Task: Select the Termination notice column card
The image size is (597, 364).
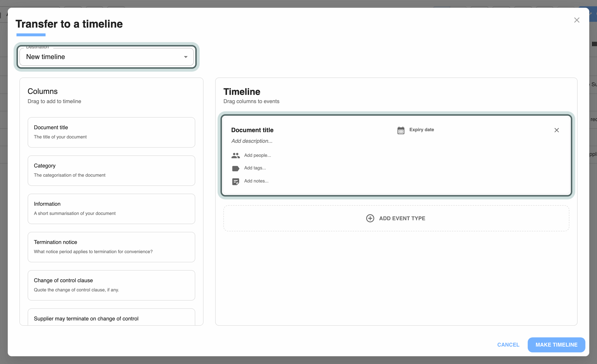Action: click(111, 247)
